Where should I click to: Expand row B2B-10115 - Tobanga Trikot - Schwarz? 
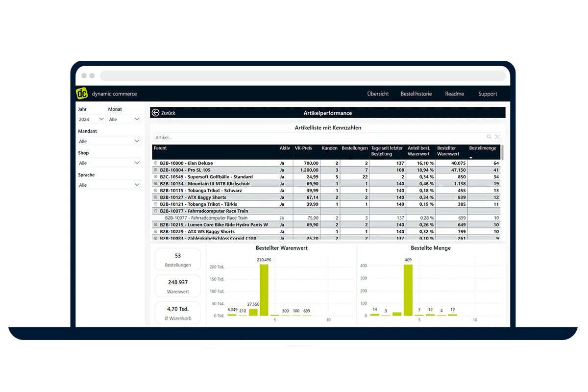click(x=156, y=191)
